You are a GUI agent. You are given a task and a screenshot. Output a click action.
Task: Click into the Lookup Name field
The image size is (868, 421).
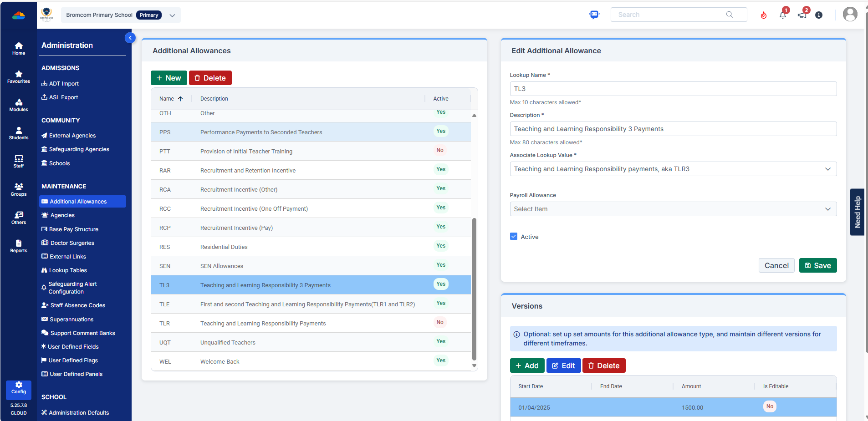673,89
